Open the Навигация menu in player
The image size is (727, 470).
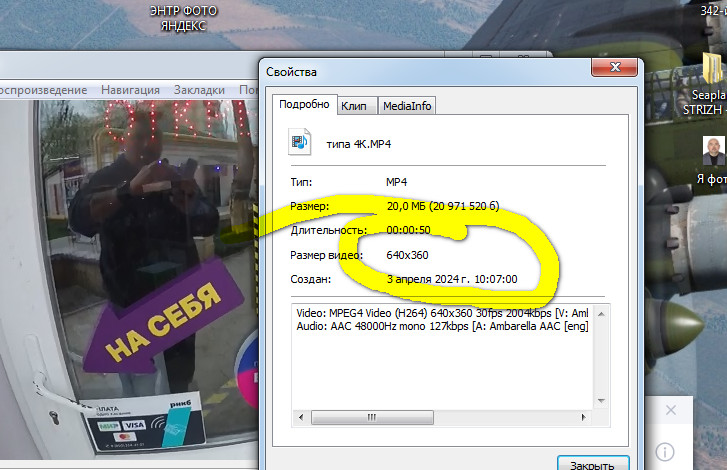tap(130, 90)
